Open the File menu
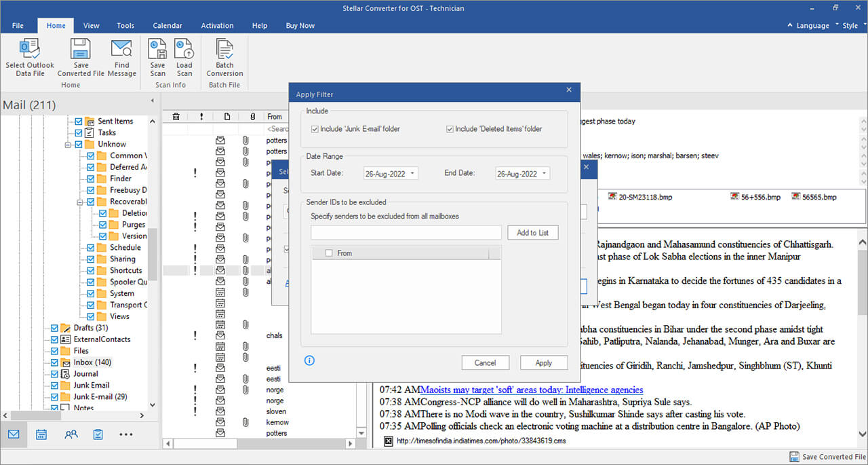868x465 pixels. [18, 26]
